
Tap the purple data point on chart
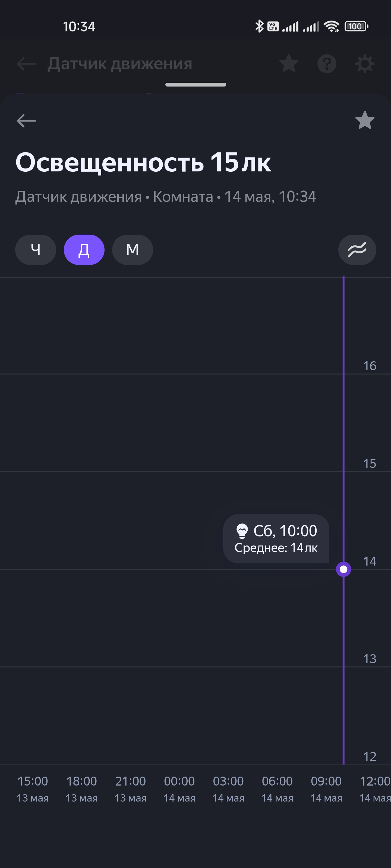click(x=343, y=569)
